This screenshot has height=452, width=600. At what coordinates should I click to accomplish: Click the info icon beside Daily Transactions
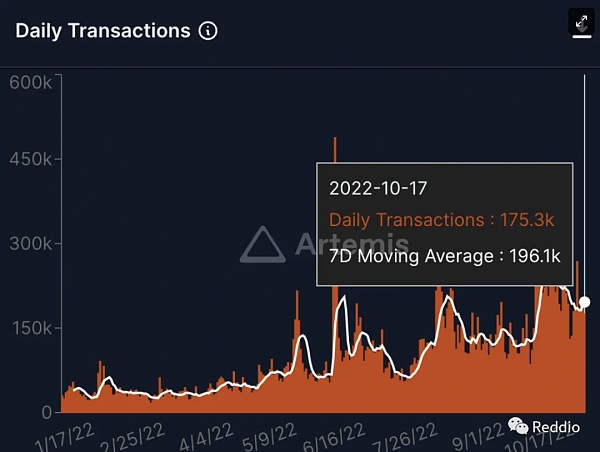(208, 31)
